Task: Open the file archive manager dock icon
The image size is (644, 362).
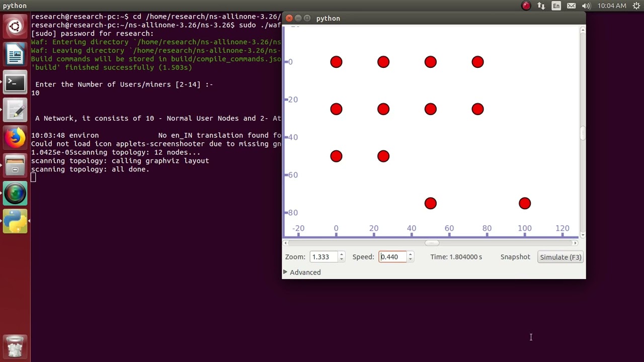Action: coord(15,165)
